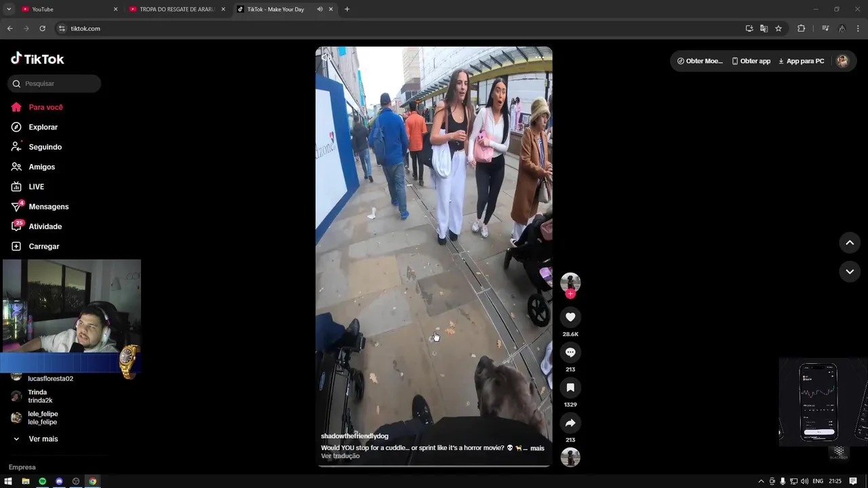The width and height of the screenshot is (868, 488).
Task: Bookmark the video to favorites
Action: 570,388
